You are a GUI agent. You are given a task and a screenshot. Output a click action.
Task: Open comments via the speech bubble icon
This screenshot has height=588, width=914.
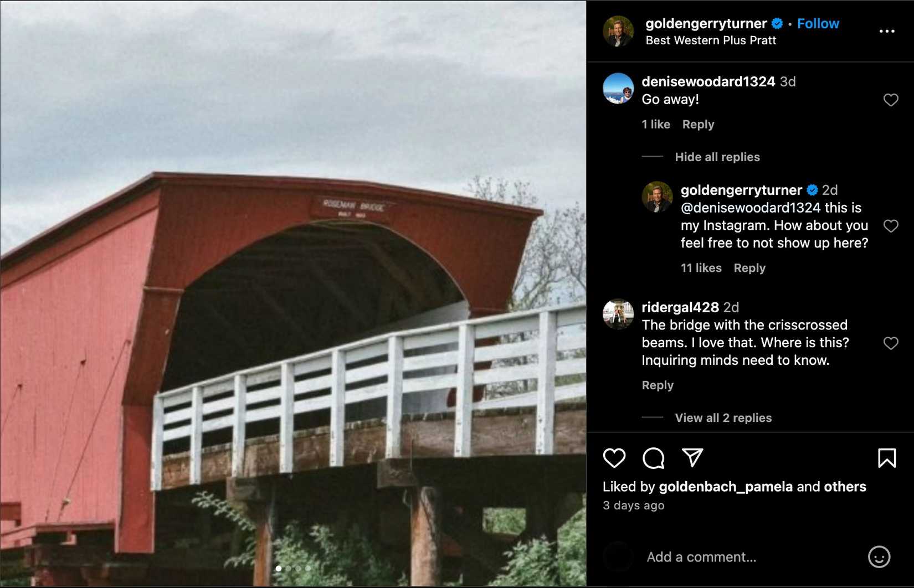click(653, 458)
